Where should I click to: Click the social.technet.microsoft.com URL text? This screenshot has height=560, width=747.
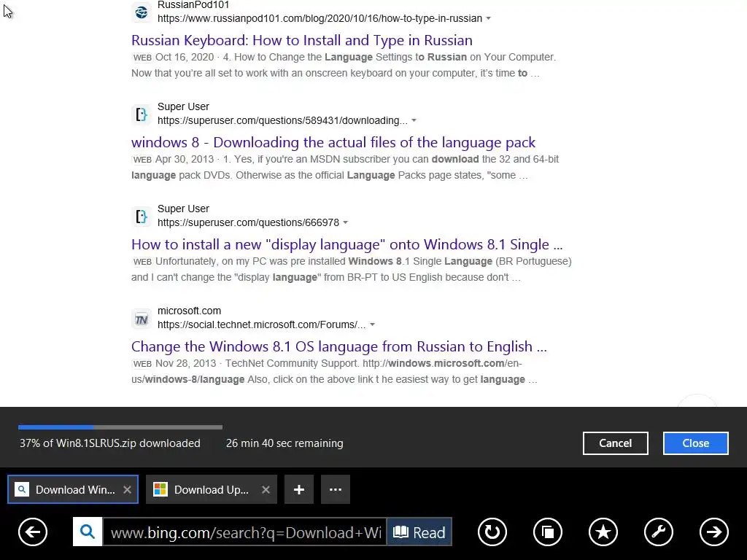tap(262, 324)
